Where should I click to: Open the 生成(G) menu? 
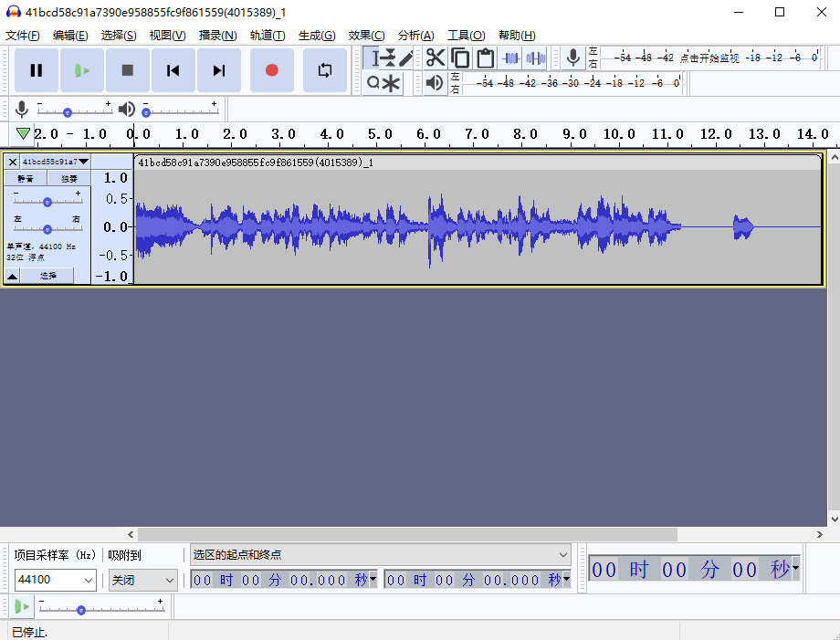tap(317, 36)
